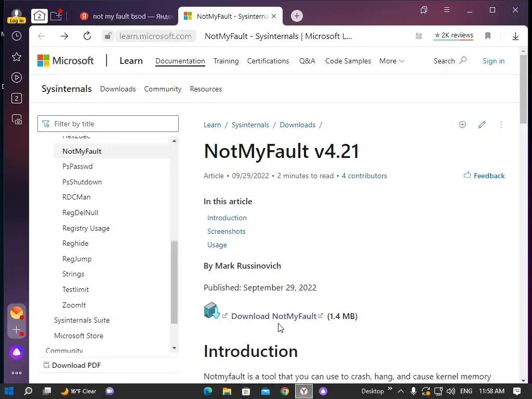Click the browser forward arrow
This screenshot has height=399, width=532.
point(64,36)
